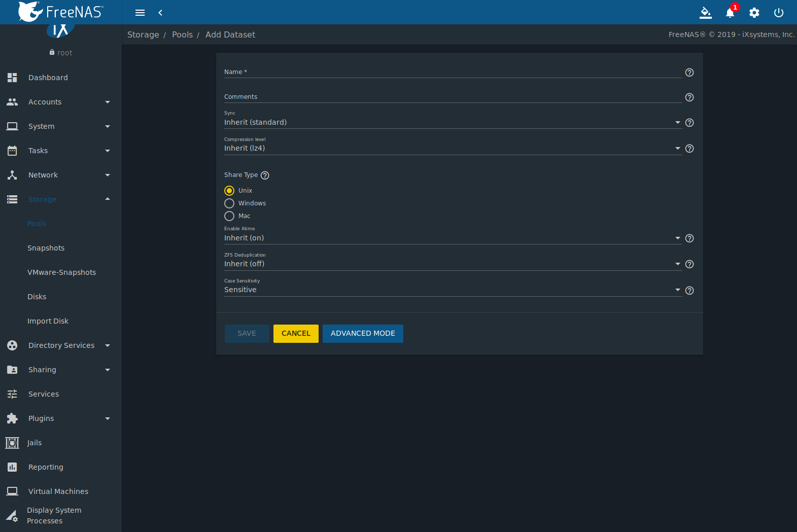Open the Import Disk submenu item
This screenshot has width=797, height=532.
(48, 321)
